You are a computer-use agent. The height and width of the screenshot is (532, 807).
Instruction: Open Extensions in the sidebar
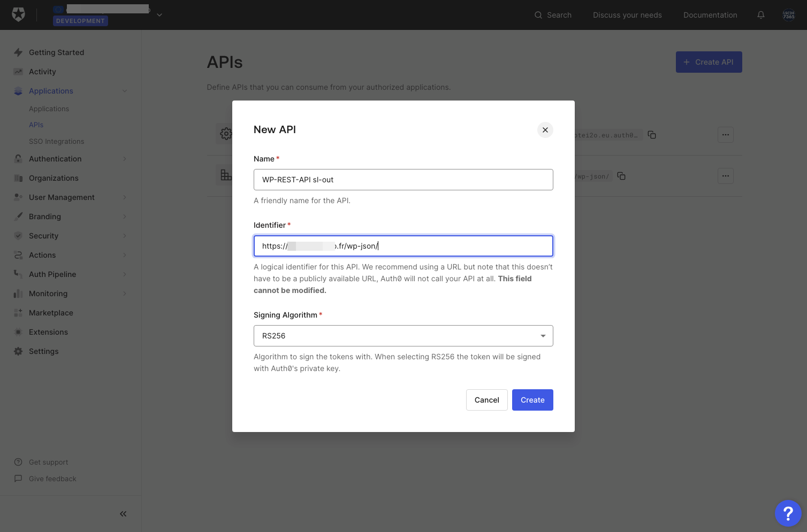48,332
